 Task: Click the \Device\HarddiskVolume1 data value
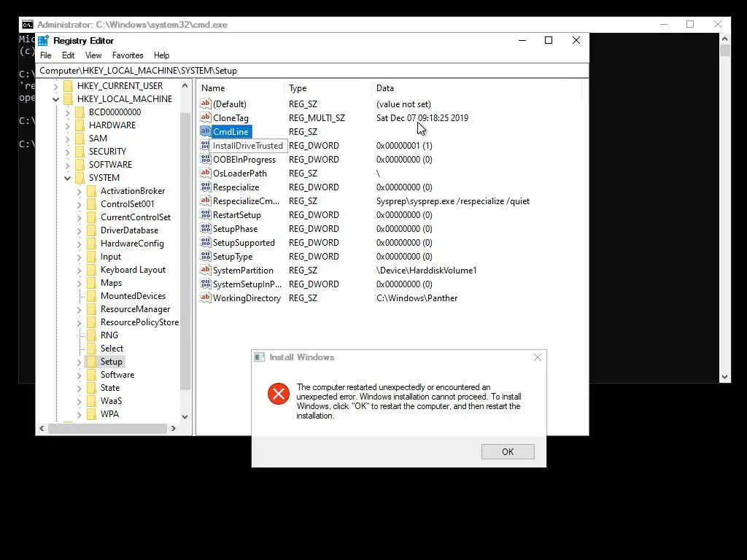[x=426, y=271]
